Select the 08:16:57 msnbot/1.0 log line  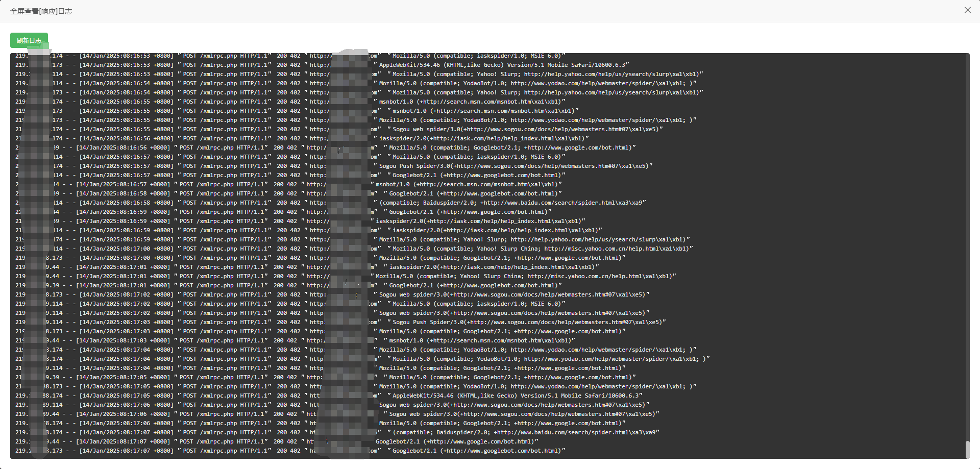pos(288,184)
